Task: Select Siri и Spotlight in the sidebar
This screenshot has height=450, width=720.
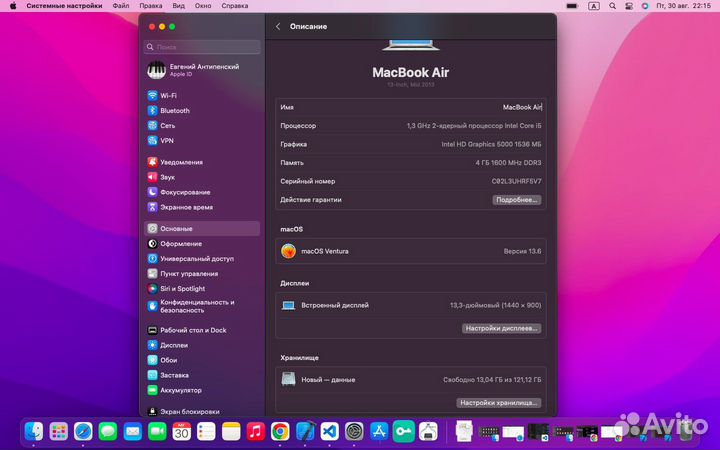Action: coord(176,289)
